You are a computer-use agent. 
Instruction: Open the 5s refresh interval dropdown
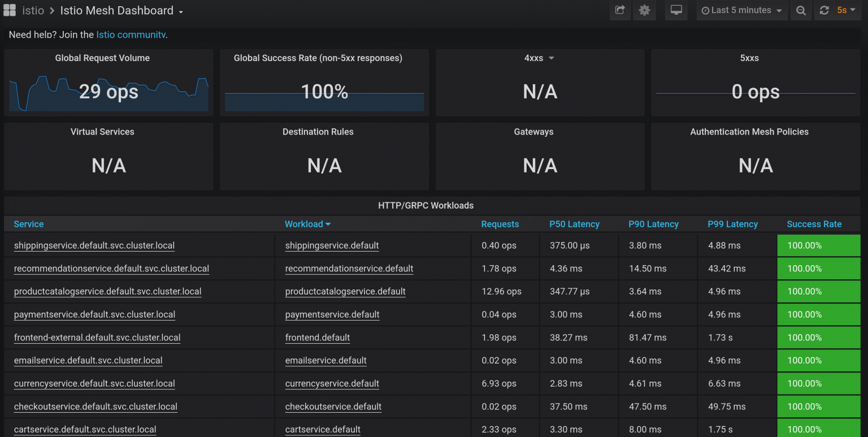point(845,10)
